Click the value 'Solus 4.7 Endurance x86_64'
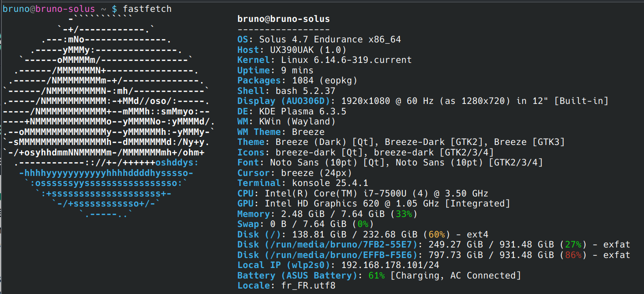This screenshot has height=294, width=644. (x=330, y=40)
